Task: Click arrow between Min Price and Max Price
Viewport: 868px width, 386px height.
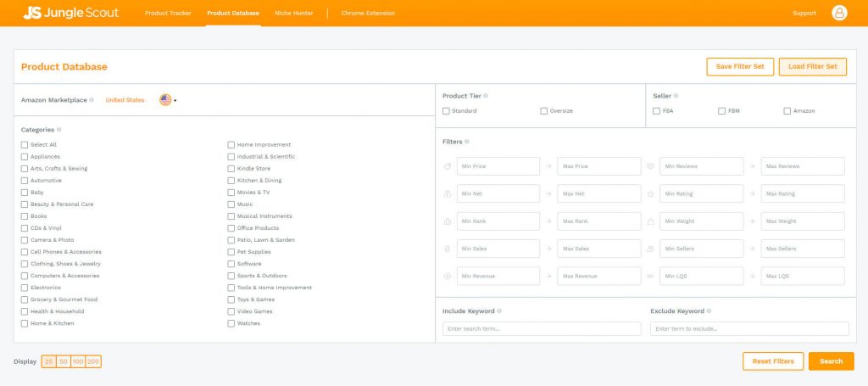Action: tap(548, 166)
